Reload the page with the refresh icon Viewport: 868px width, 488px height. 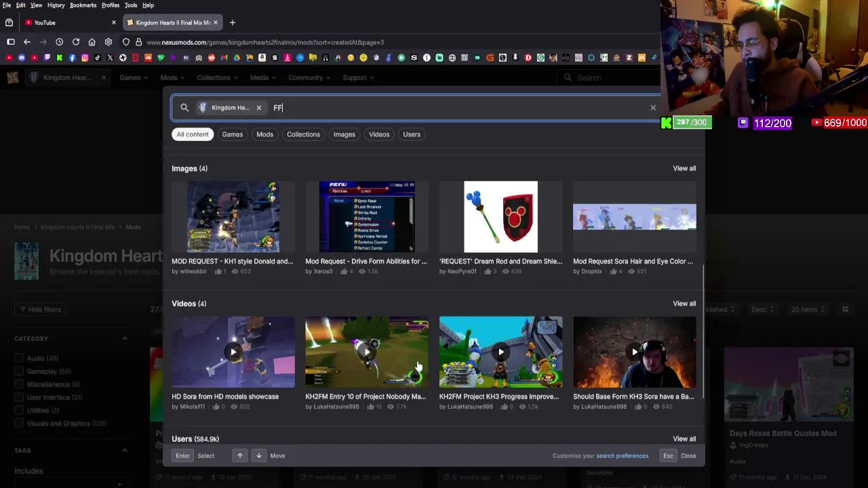tap(75, 42)
